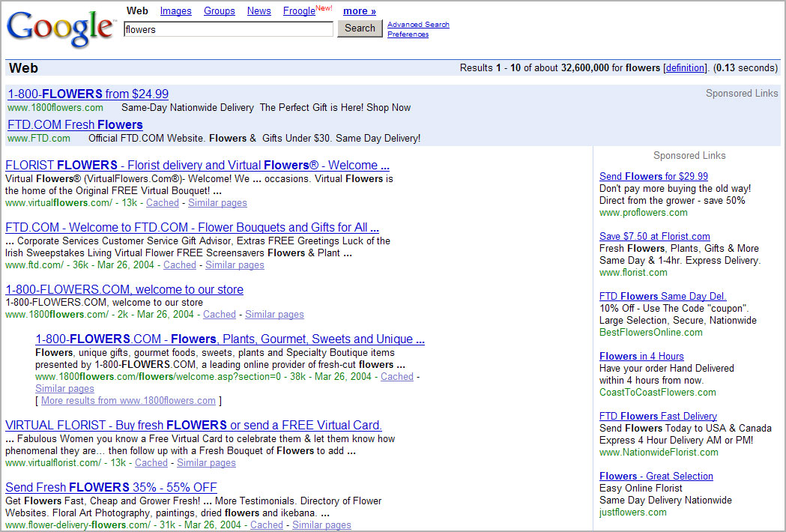Show Similar pages for www.1800flowers.com/ result
Image resolution: width=786 pixels, height=532 pixels.
point(274,314)
